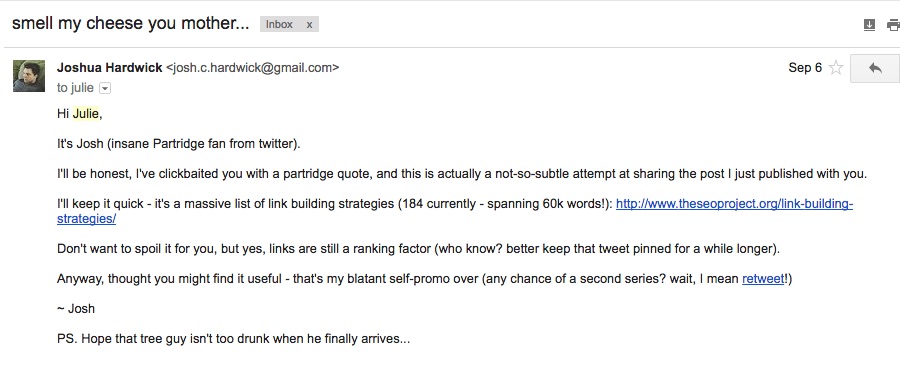The height and width of the screenshot is (367, 900).
Task: Click the print all icon
Action: (x=894, y=25)
